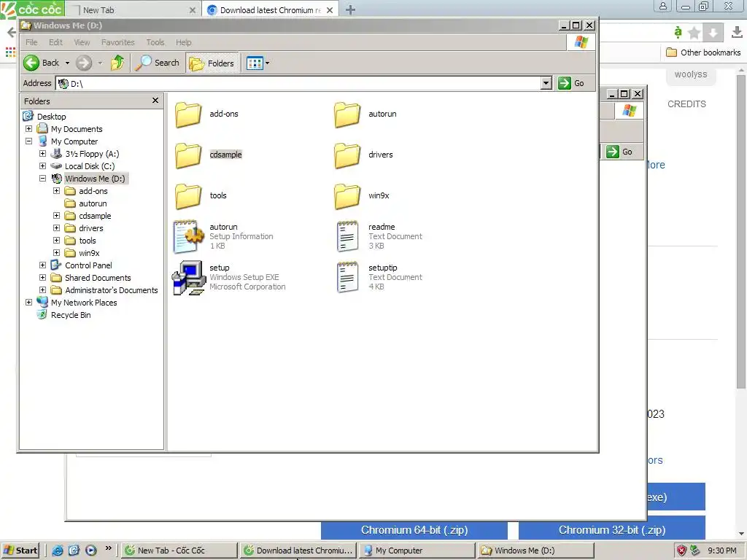Viewport: 747px width, 560px height.
Task: Click the CREDITS link on webpage
Action: tap(686, 104)
